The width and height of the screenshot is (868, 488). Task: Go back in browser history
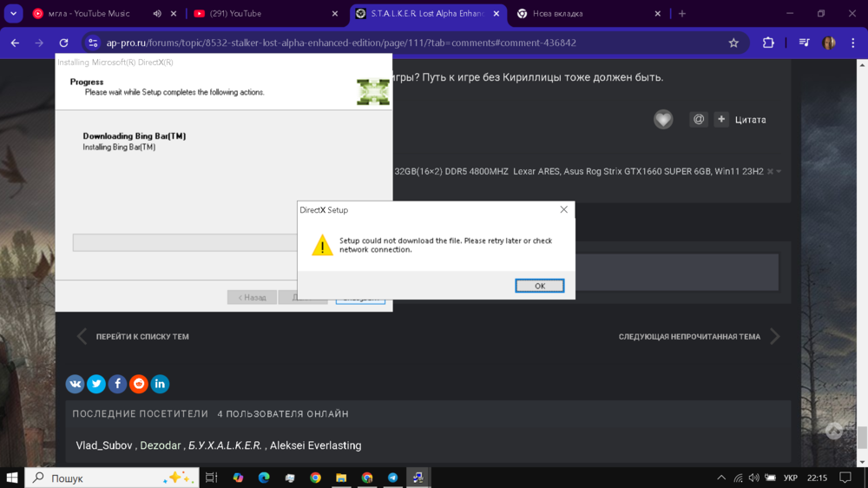pos(15,43)
